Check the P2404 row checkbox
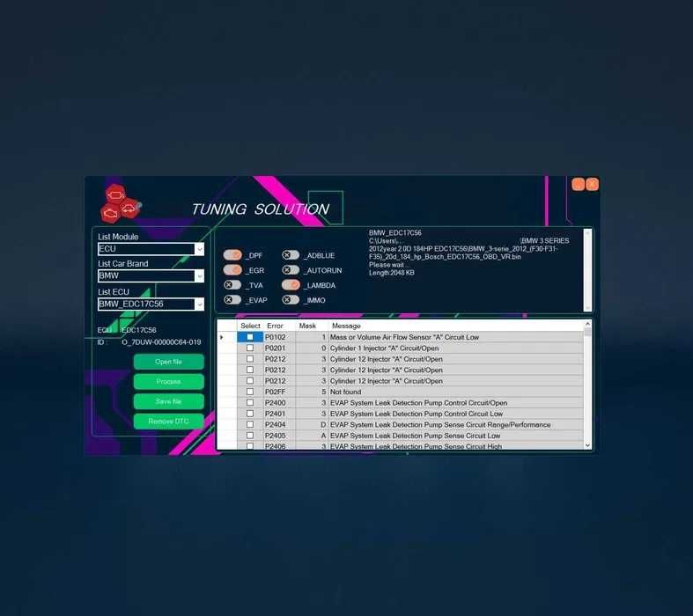The image size is (693, 616). pos(250,424)
